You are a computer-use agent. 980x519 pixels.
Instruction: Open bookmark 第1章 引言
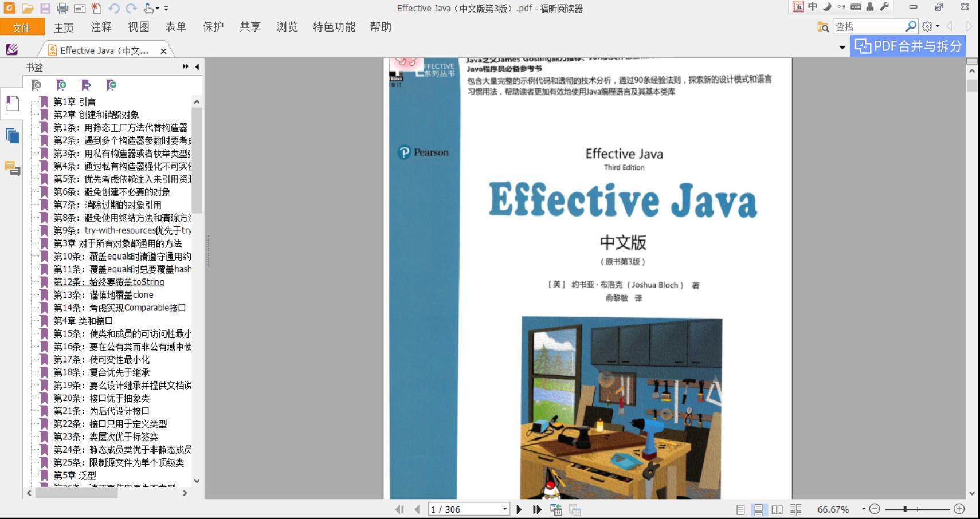75,102
